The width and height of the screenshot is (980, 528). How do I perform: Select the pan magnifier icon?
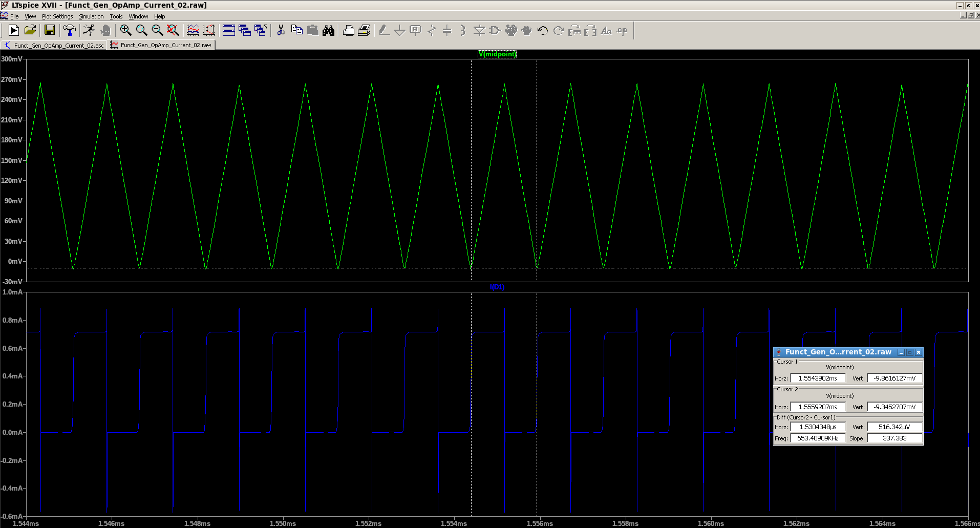141,31
